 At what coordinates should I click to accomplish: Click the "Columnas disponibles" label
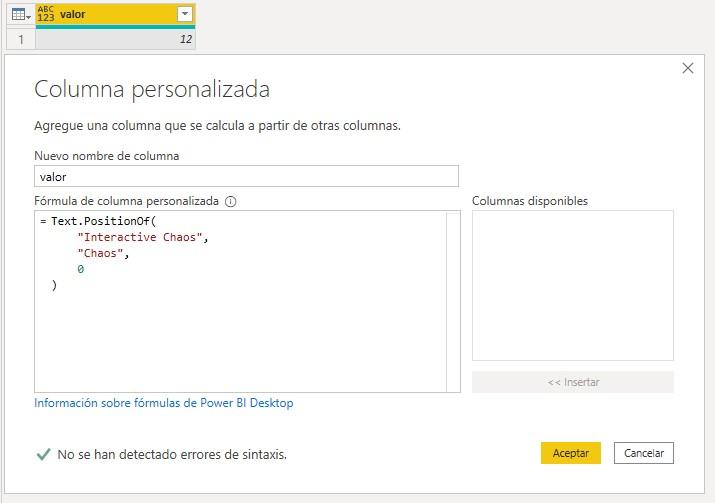530,201
